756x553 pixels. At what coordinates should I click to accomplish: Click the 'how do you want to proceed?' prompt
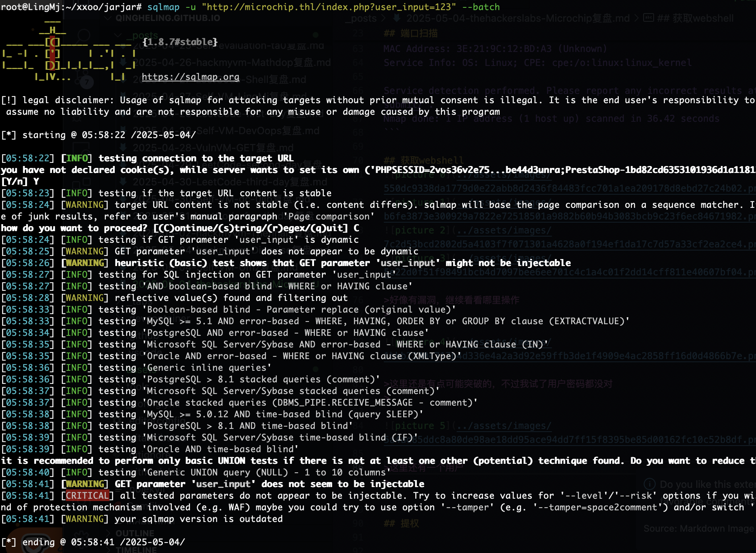[x=180, y=228]
